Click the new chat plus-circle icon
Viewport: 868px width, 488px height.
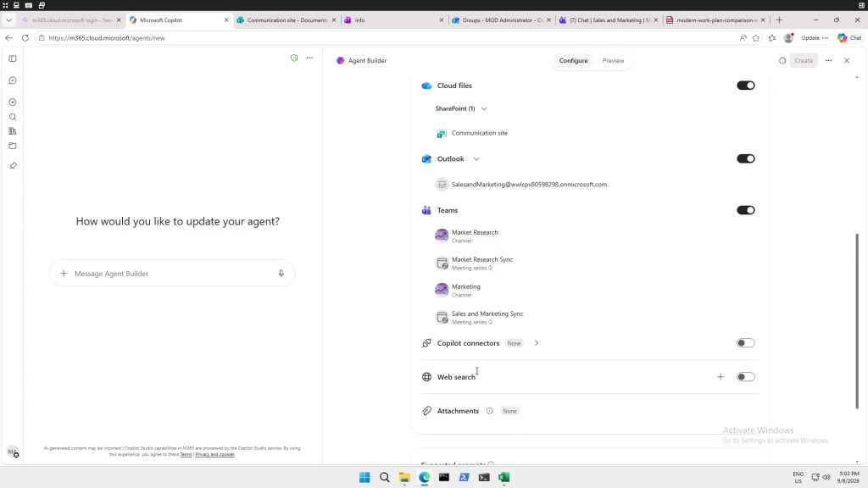pyautogui.click(x=13, y=103)
